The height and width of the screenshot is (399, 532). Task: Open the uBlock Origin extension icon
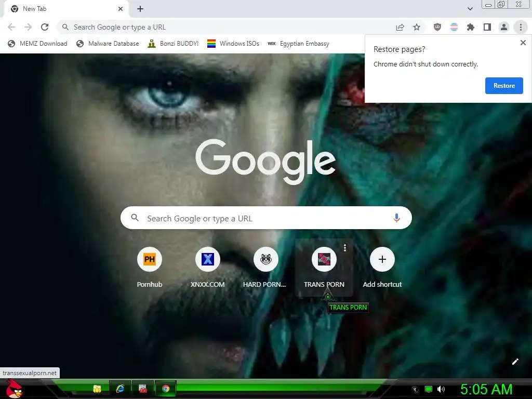[x=437, y=27]
